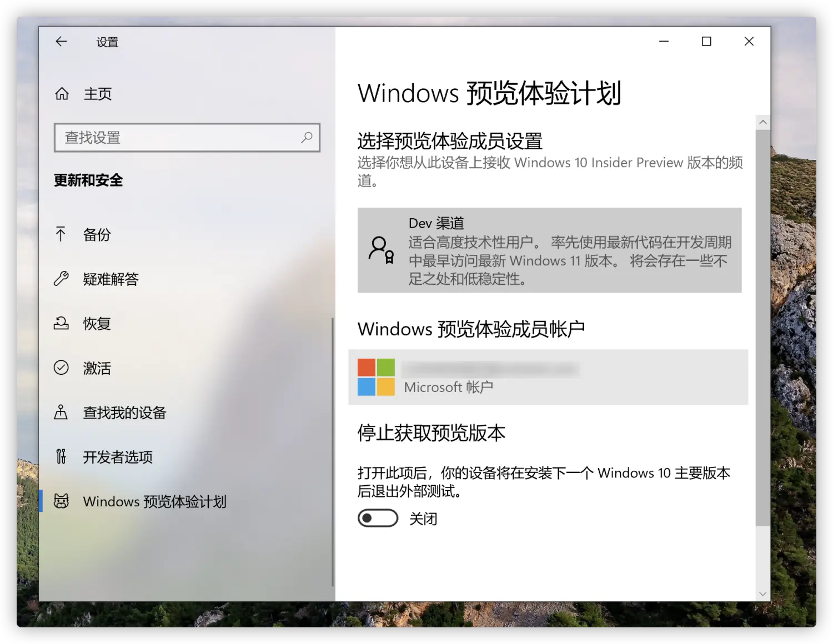This screenshot has height=644, width=833.
Task: Click the Windows 预览体验成员帐户 heading
Action: point(471,329)
